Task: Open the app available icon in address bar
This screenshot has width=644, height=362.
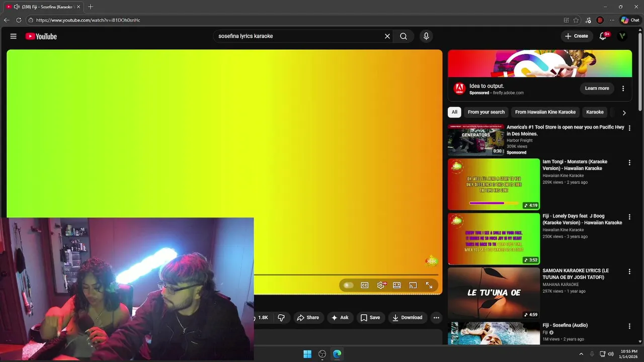Action: 567,20
